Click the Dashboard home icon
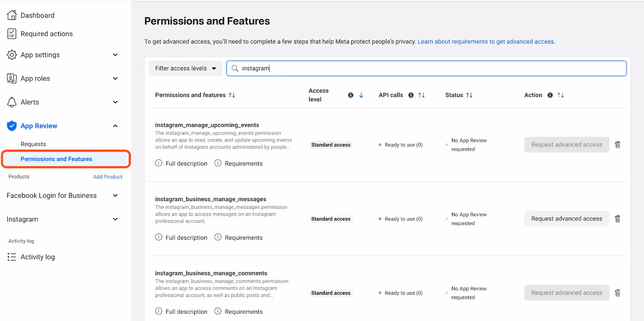 click(12, 15)
